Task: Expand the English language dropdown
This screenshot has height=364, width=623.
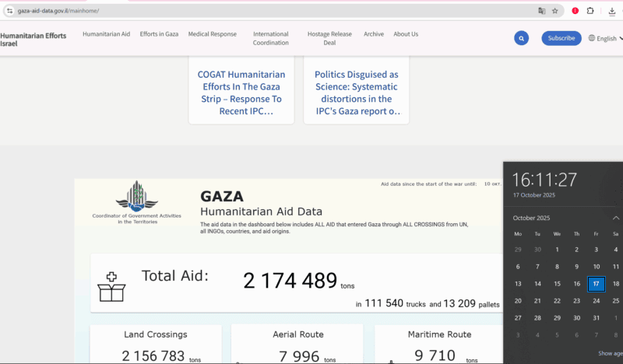Action: 605,38
